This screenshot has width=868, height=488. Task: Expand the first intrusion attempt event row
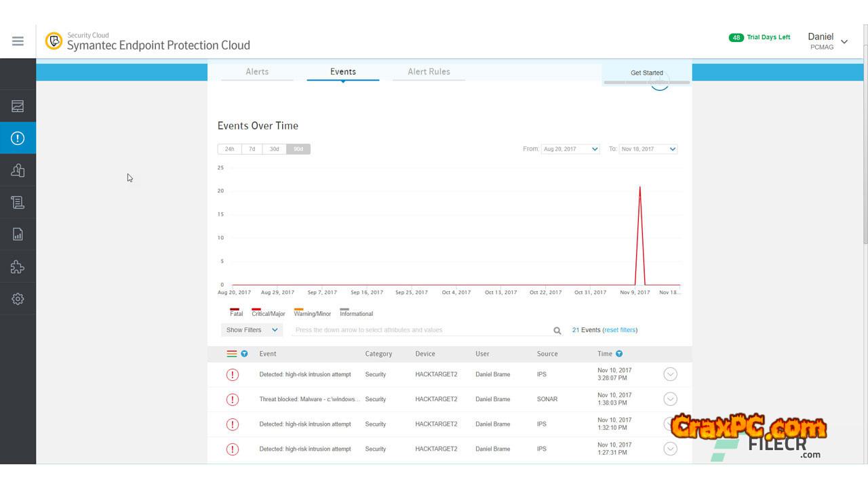(x=670, y=374)
